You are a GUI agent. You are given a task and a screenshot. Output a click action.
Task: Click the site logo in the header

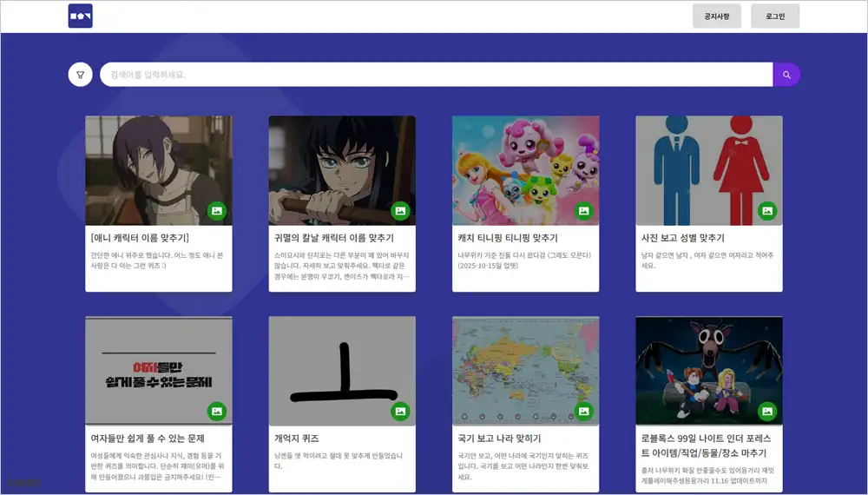[80, 16]
